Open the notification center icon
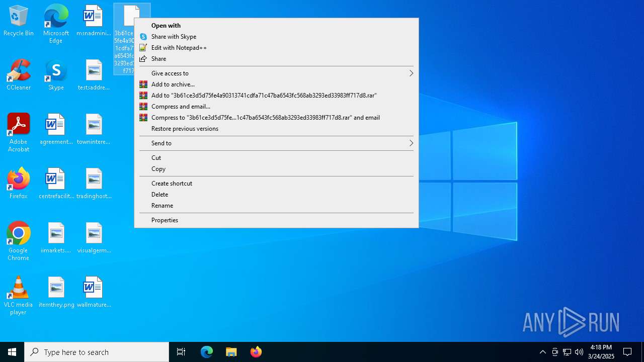The height and width of the screenshot is (362, 644). click(x=627, y=352)
